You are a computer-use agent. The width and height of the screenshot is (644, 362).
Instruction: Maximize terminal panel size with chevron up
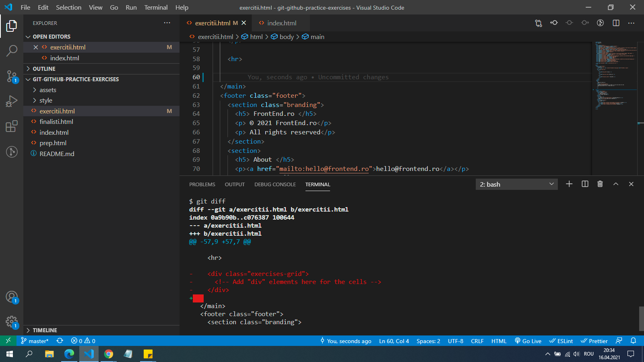(615, 184)
